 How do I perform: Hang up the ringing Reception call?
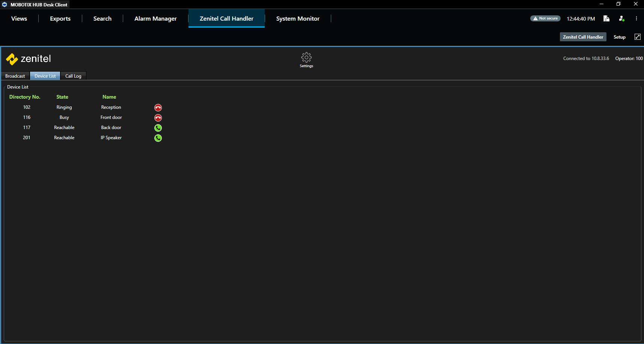[x=158, y=108]
